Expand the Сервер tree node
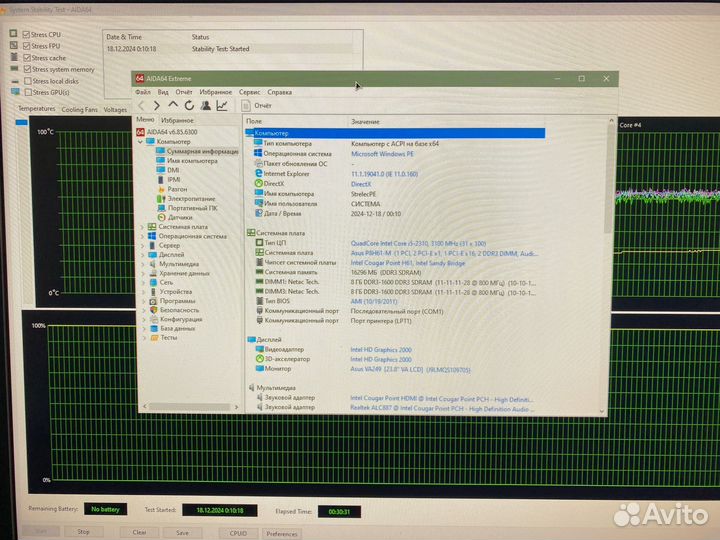 coord(143,246)
